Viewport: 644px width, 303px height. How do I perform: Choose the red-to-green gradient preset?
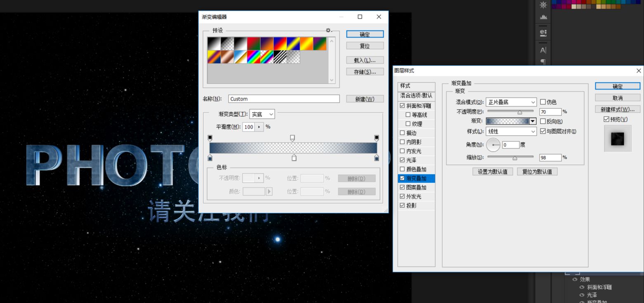[253, 44]
